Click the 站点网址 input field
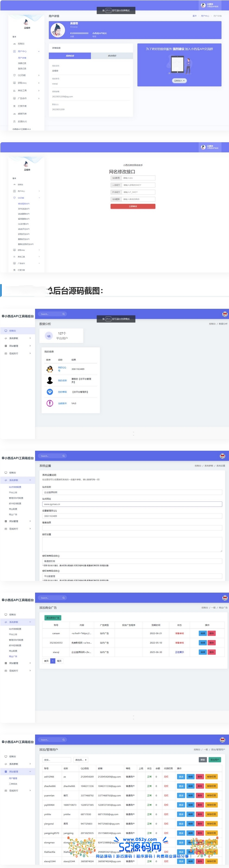Screen dimensions: 229x868 point(132,504)
